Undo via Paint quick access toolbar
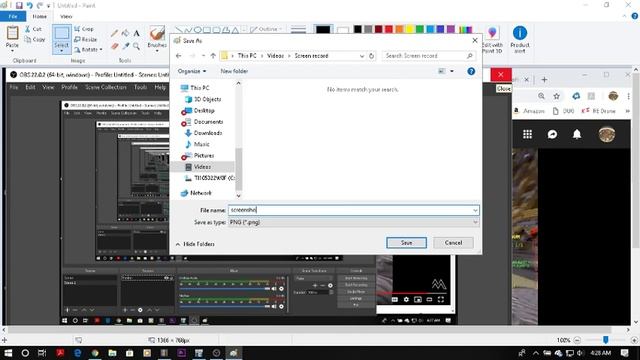640x360 pixels. (x=29, y=5)
